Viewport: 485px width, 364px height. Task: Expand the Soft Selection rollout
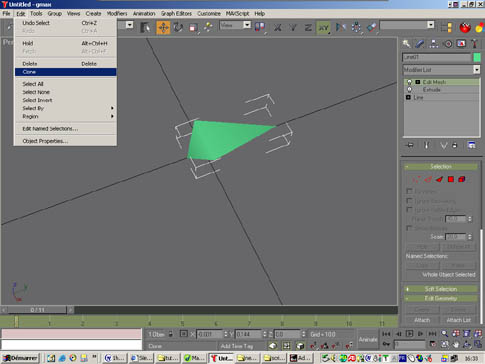pyautogui.click(x=441, y=289)
